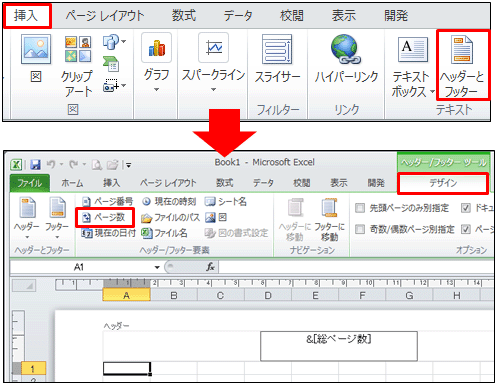Select 開発 tab in Book1 window
The image size is (496, 385).
376,183
